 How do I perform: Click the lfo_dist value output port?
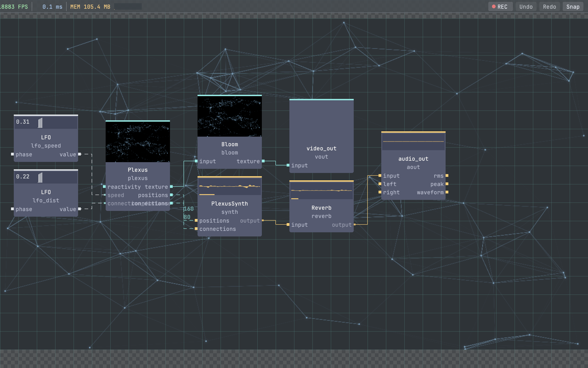pos(79,209)
